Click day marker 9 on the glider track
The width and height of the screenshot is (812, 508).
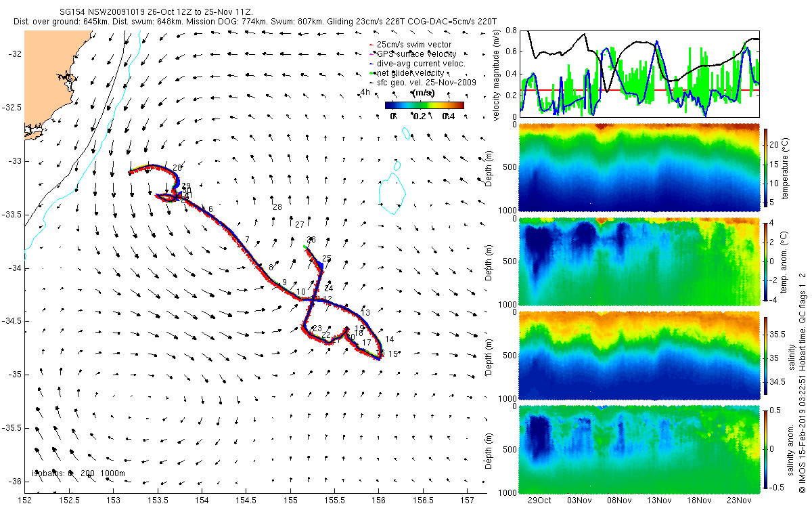click(x=284, y=282)
